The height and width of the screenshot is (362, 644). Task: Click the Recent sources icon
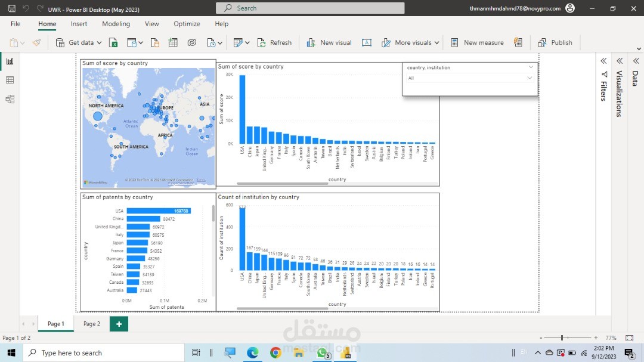[211, 43]
